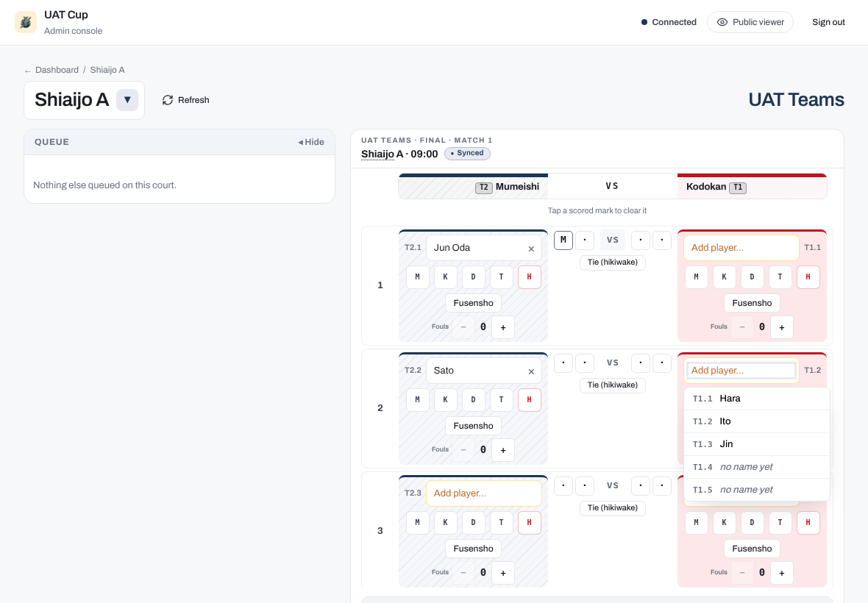Award D to T1.1 red player
This screenshot has height=603, width=868.
pyautogui.click(x=752, y=276)
